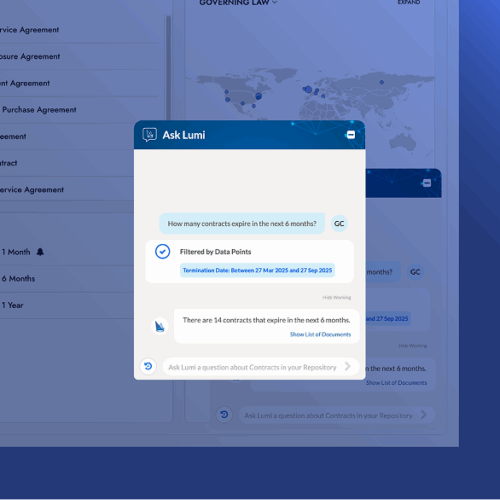Open the Governing Law dropdown chevron
The image size is (500, 500).
(x=274, y=2)
